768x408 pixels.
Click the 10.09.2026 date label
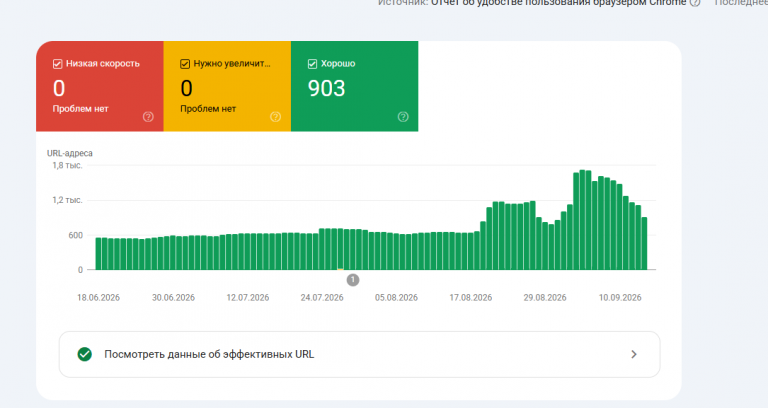click(620, 297)
